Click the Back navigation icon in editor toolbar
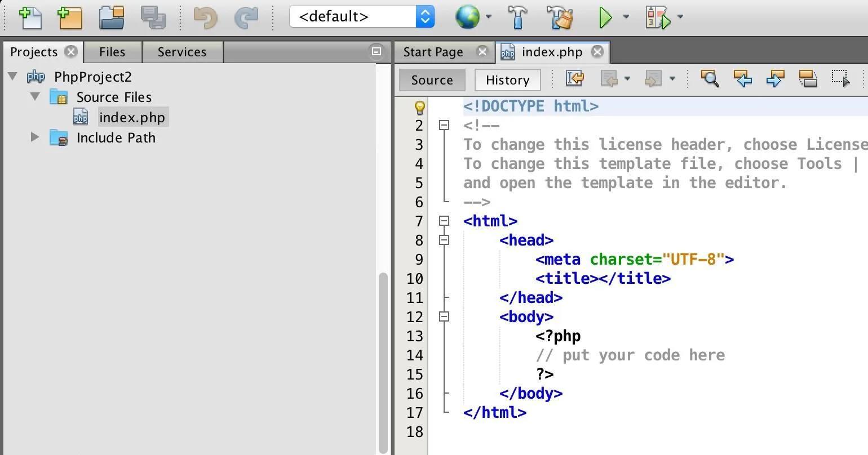The width and height of the screenshot is (868, 455). (609, 79)
